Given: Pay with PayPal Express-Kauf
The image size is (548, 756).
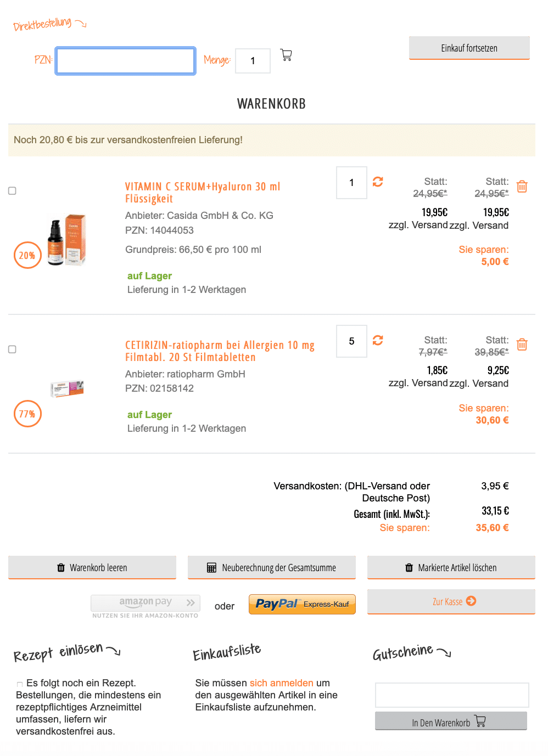Looking at the screenshot, I should click(302, 604).
